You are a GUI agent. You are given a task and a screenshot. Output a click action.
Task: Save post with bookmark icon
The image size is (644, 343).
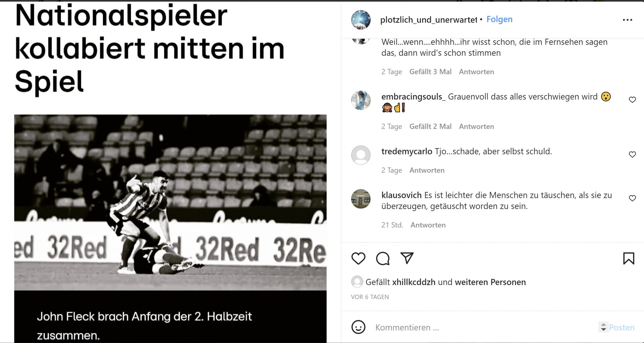click(x=629, y=258)
